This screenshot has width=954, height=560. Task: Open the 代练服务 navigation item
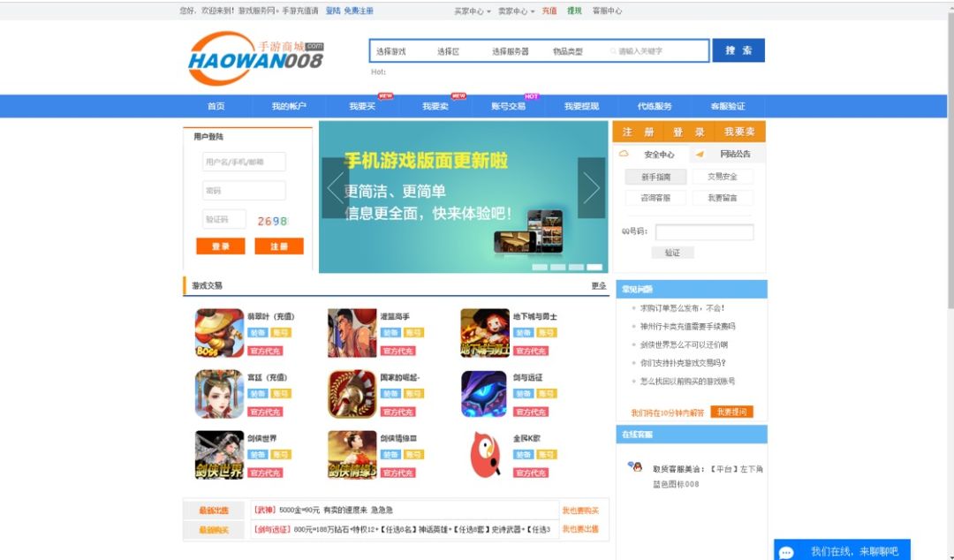(655, 106)
